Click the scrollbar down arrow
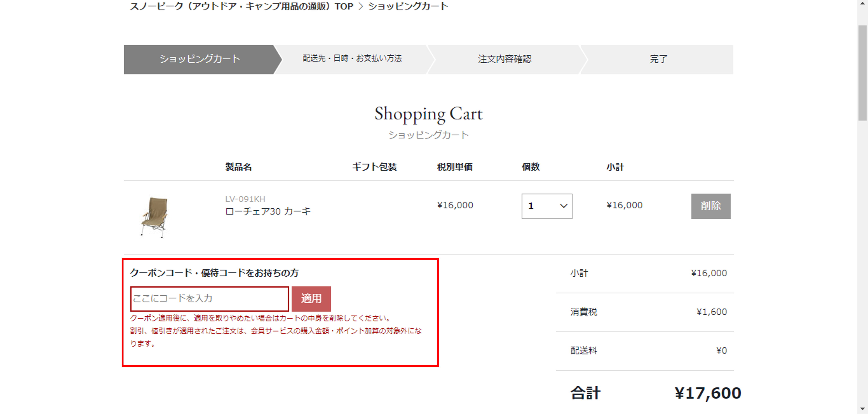Screen dimensions: 868x414 click(x=862, y=409)
